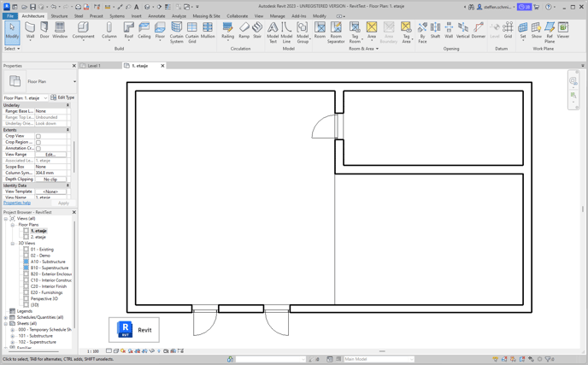The image size is (588, 365).
Task: Open the Select panel dropdown
Action: (x=12, y=49)
